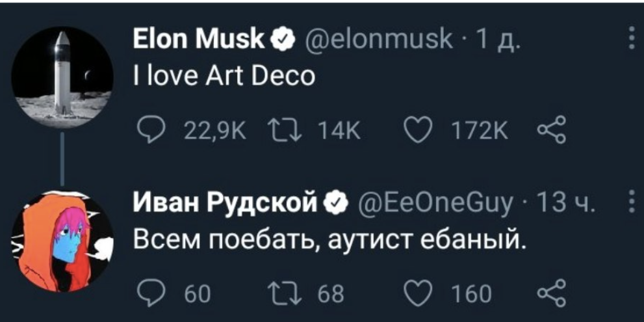Click the Elon Musk display name
Image resolution: width=644 pixels, height=322 pixels.
coord(198,41)
